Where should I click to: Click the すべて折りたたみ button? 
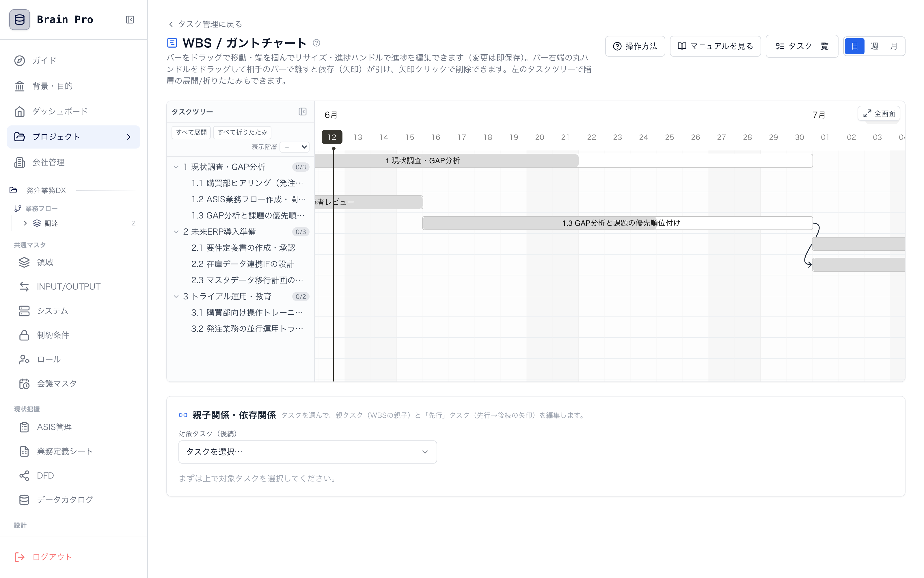pyautogui.click(x=243, y=132)
